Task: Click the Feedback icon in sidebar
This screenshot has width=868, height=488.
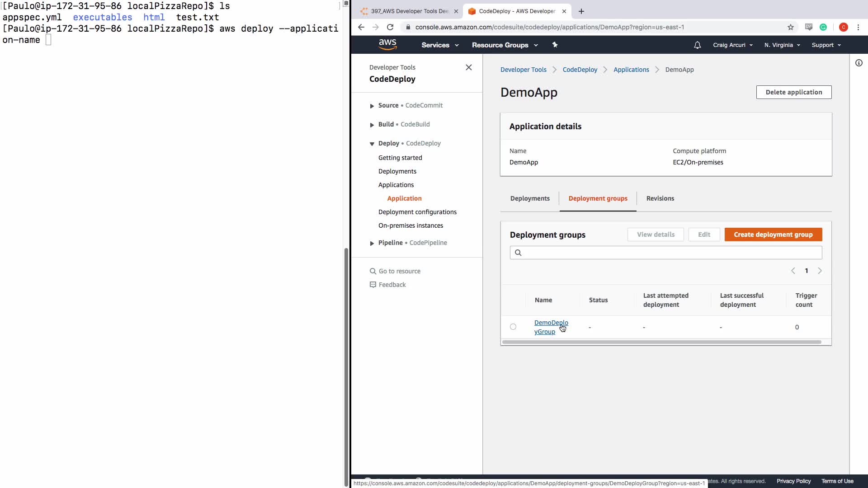Action: [373, 285]
